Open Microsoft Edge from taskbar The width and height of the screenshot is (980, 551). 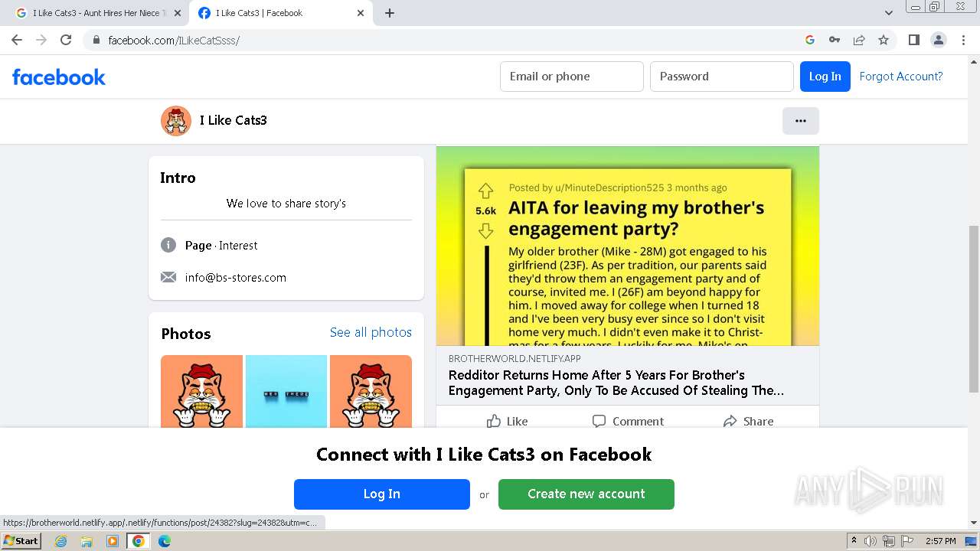165,541
